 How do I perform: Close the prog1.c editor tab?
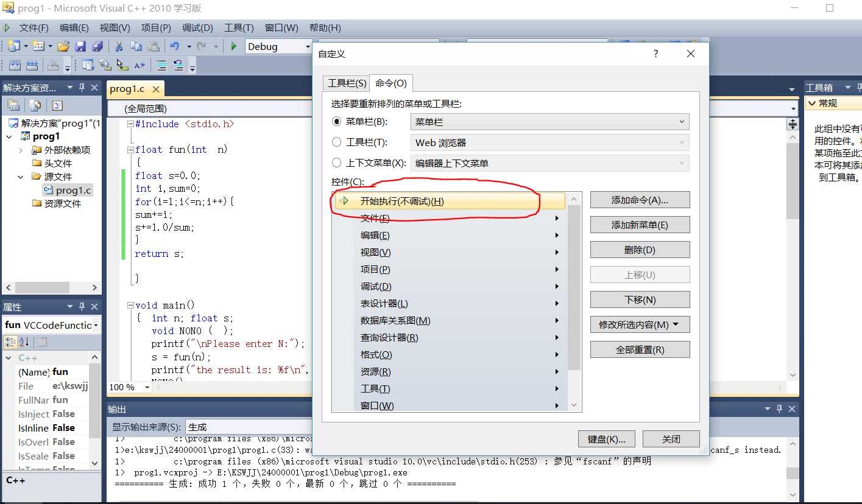tap(156, 89)
